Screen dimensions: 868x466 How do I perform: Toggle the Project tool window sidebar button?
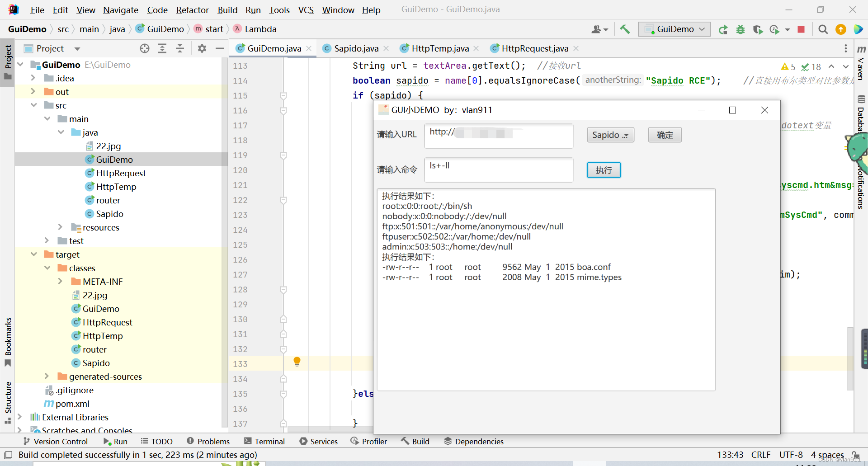[8, 62]
